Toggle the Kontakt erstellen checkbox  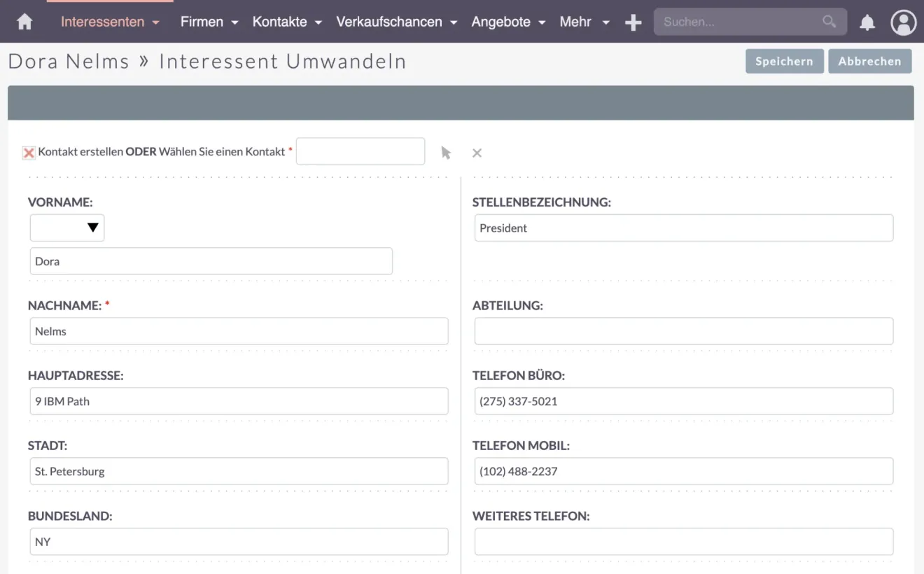tap(29, 153)
